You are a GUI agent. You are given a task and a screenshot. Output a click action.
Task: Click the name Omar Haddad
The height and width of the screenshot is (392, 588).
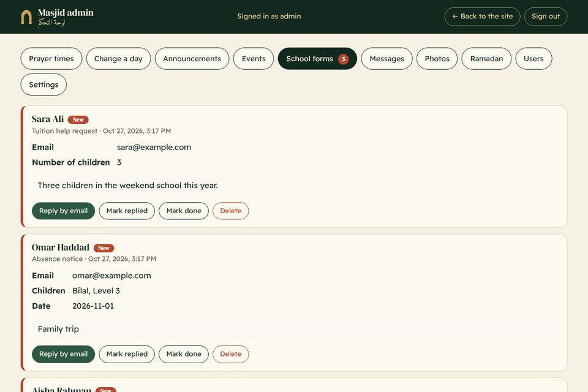tap(61, 247)
